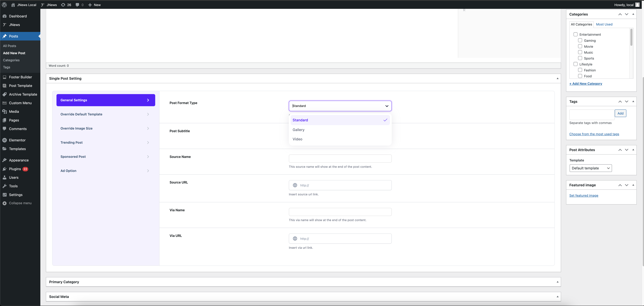Open the Archive Template sidebar item
The height and width of the screenshot is (306, 644).
[x=23, y=94]
